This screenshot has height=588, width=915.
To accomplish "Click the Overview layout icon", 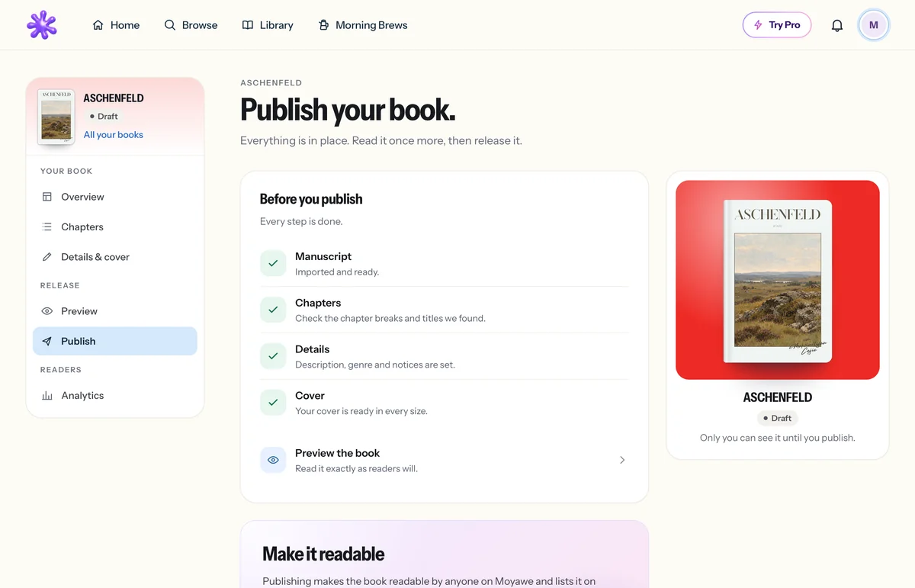I will click(x=47, y=197).
